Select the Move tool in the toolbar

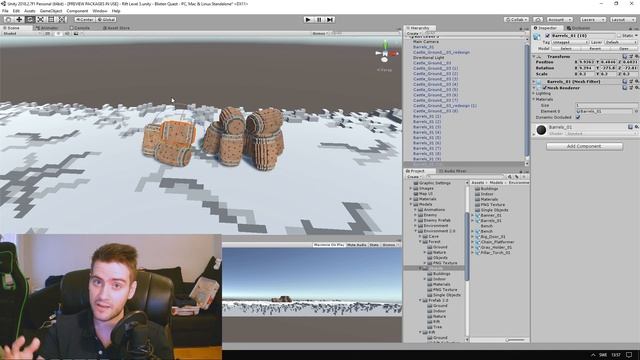point(19,19)
